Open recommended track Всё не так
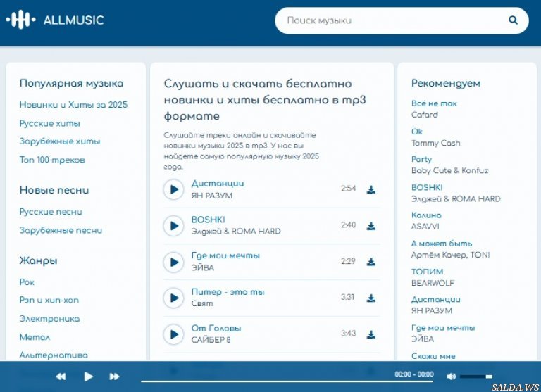Screen dimensions: 541x392 [x=434, y=103]
